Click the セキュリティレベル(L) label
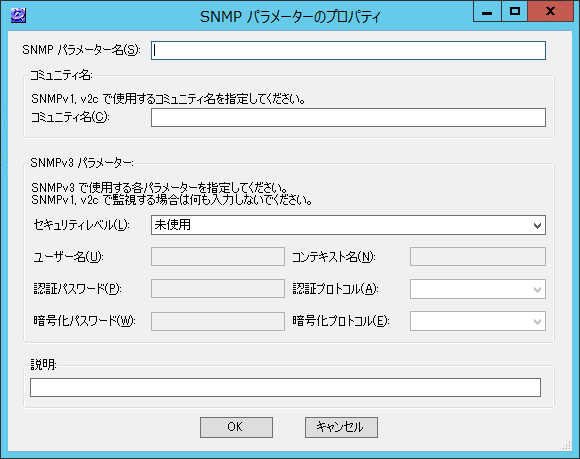 [81, 225]
